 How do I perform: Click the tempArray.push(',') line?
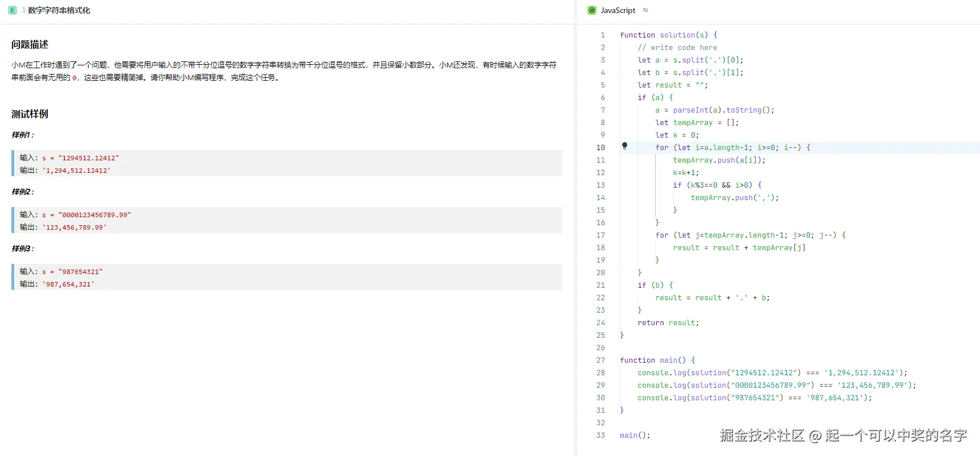click(735, 197)
